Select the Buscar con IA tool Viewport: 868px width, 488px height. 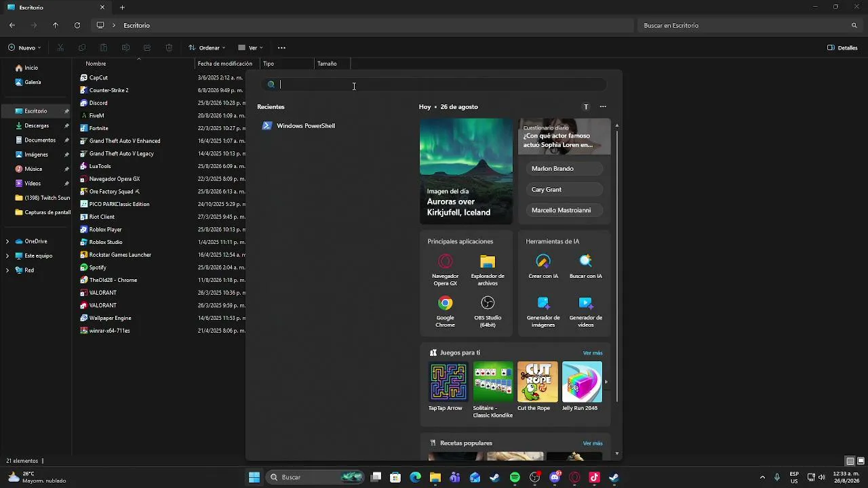point(586,266)
